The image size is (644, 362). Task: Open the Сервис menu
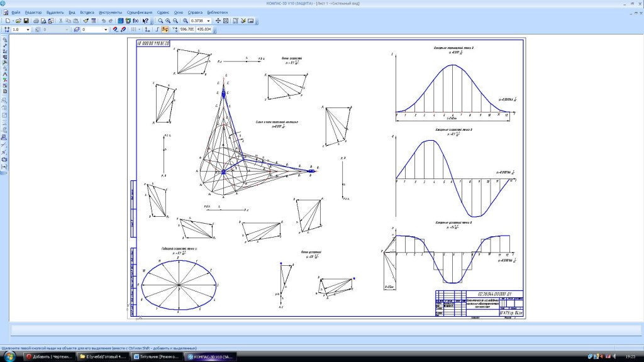[x=163, y=13]
